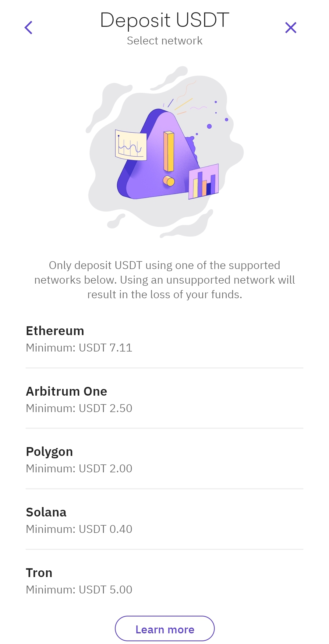This screenshot has width=329, height=644.
Task: Click the Minimum USDT 2.50 label
Action: click(x=79, y=408)
